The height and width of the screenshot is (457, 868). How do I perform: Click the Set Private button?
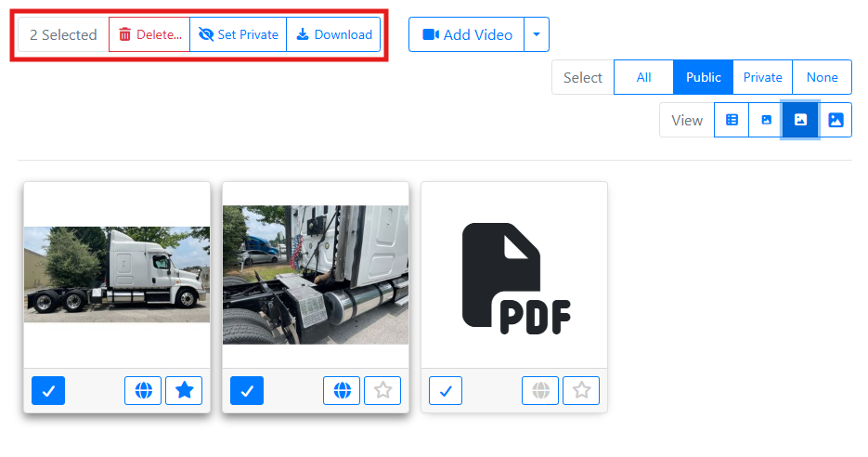pyautogui.click(x=238, y=34)
